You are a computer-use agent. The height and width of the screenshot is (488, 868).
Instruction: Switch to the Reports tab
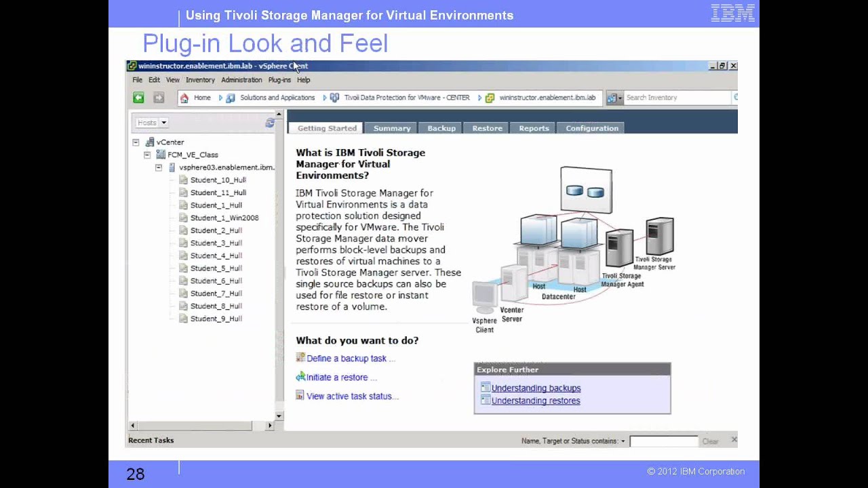[534, 128]
